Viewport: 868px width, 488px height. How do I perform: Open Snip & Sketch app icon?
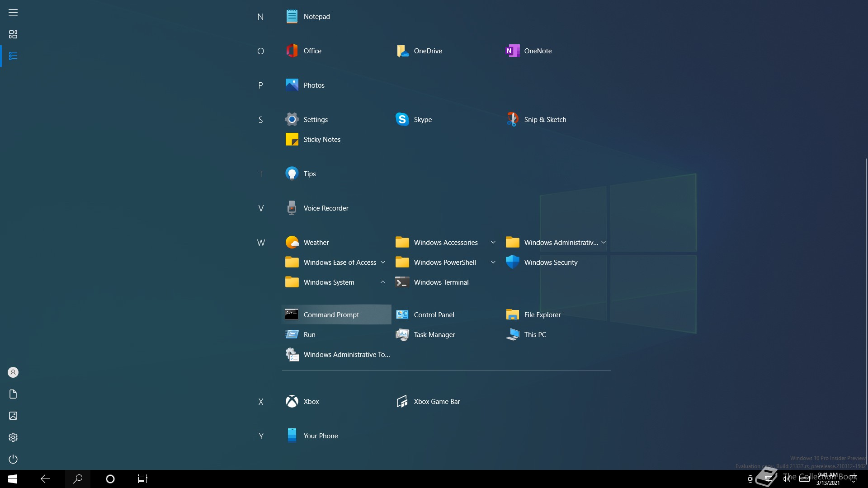tap(512, 120)
